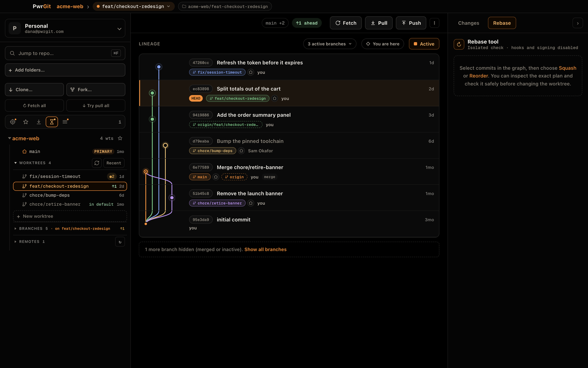This screenshot has height=368, width=588.
Task: Click the Push button
Action: point(411,23)
